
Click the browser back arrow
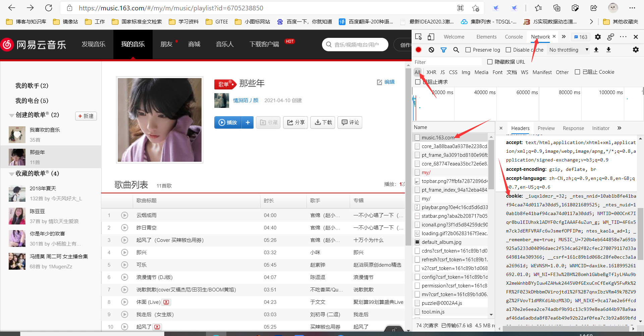[x=12, y=8]
